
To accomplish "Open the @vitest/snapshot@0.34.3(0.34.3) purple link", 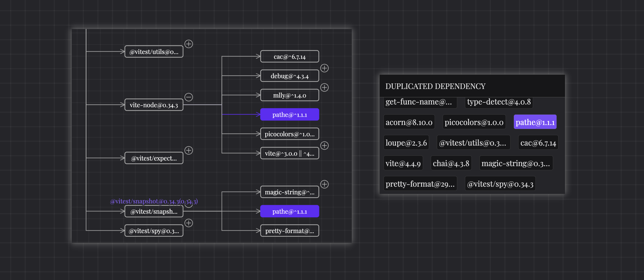I will pos(154,201).
